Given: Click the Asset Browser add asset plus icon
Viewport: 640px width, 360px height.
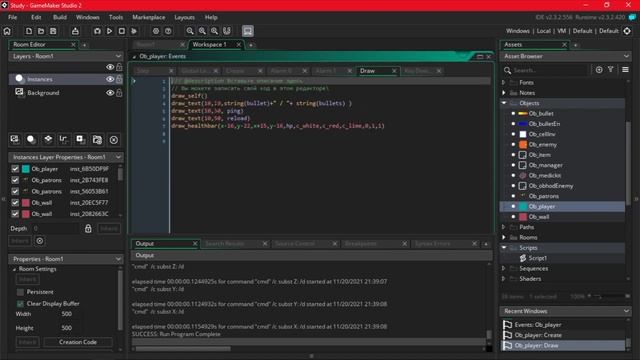Looking at the screenshot, I should [599, 70].
